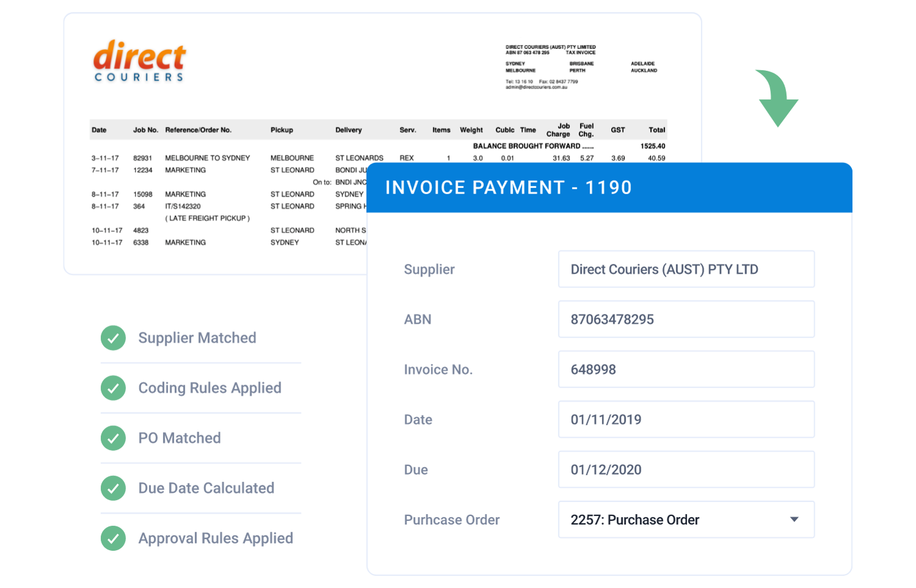Click the Due Date Calculated check icon
Screen dimensions: 916x588
113,488
